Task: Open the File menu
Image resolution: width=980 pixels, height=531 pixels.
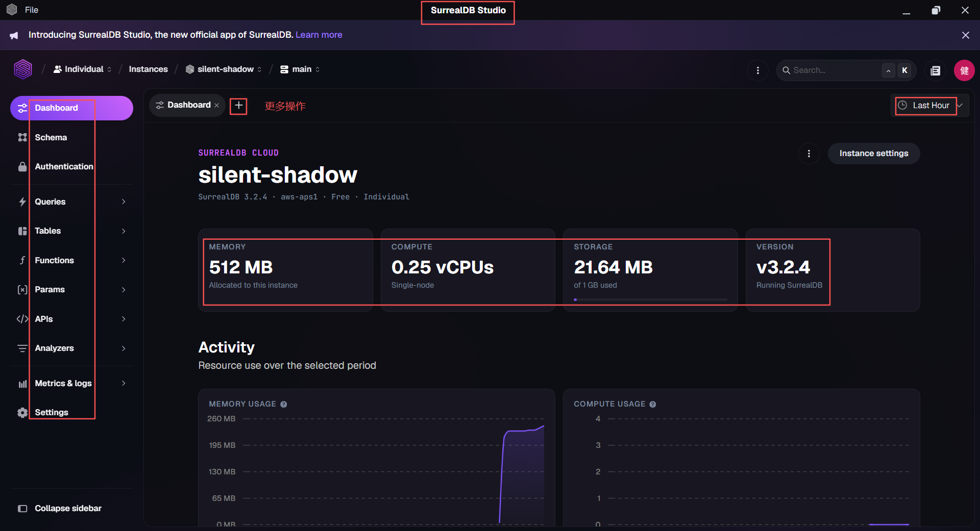Action: (32, 10)
